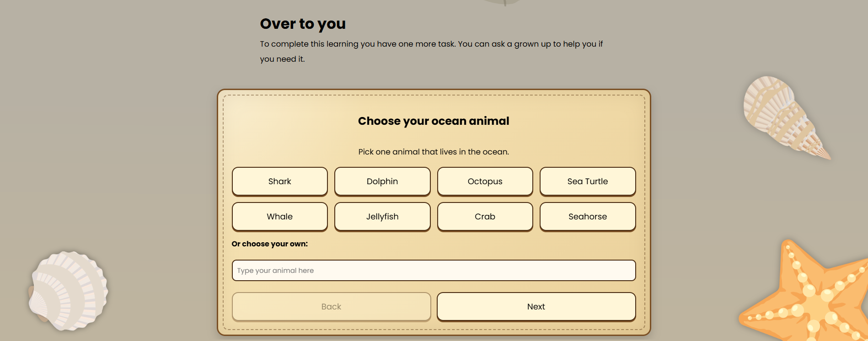The image size is (868, 341).
Task: Click 'Pick one animal that lives in the ocean.' text
Action: [x=434, y=152]
